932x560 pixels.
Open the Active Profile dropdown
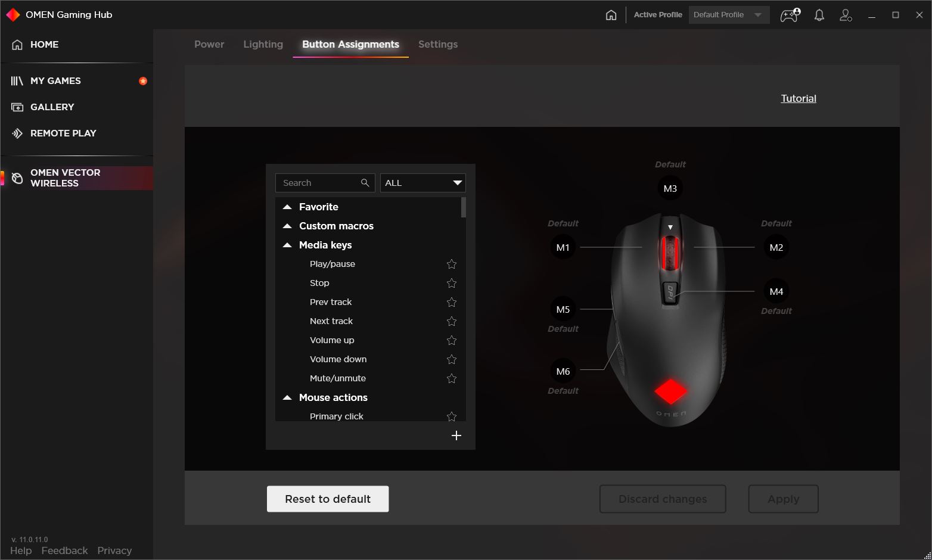[x=729, y=15]
